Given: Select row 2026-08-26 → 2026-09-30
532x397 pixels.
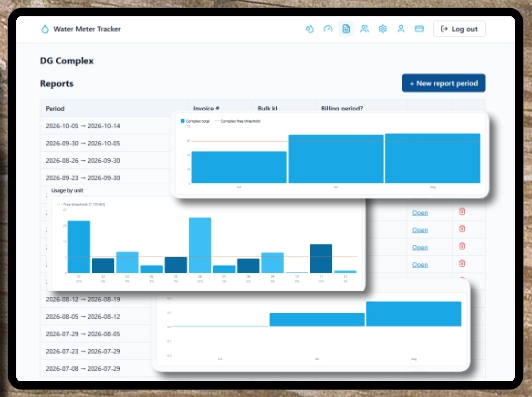Looking at the screenshot, I should [x=105, y=160].
